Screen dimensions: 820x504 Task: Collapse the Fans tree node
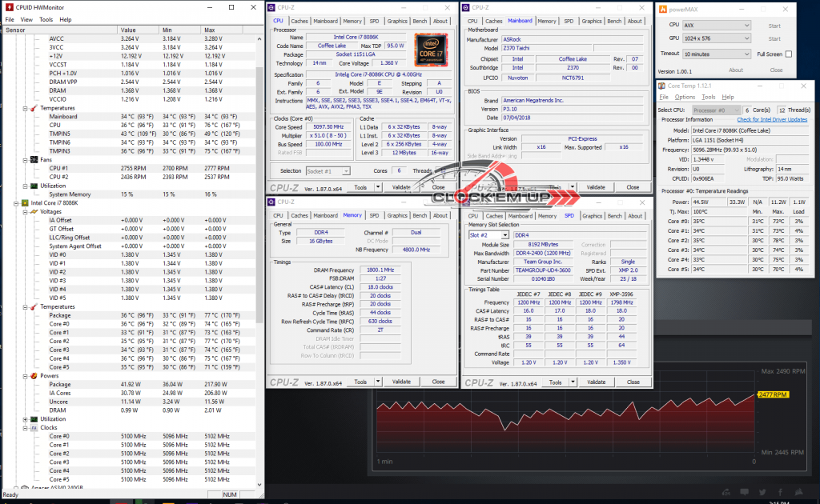pyautogui.click(x=25, y=160)
